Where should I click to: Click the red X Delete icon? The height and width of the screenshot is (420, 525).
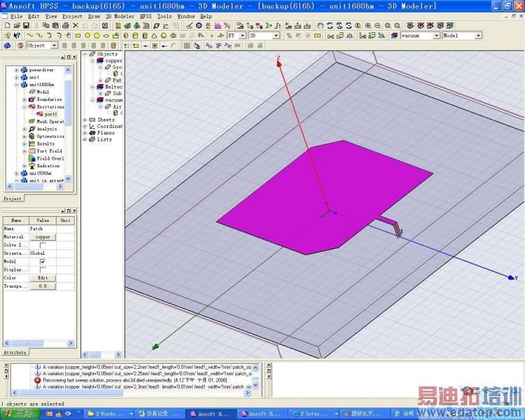coord(76,25)
